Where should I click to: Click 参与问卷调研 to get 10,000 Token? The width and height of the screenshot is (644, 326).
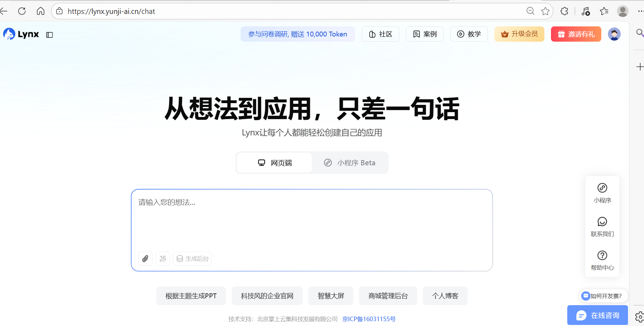pos(297,34)
